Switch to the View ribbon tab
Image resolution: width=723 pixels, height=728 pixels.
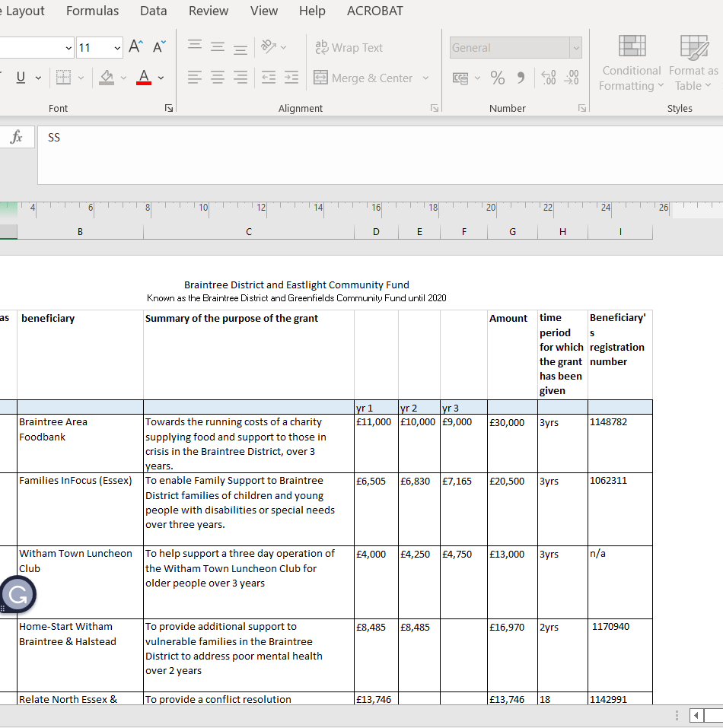point(264,11)
